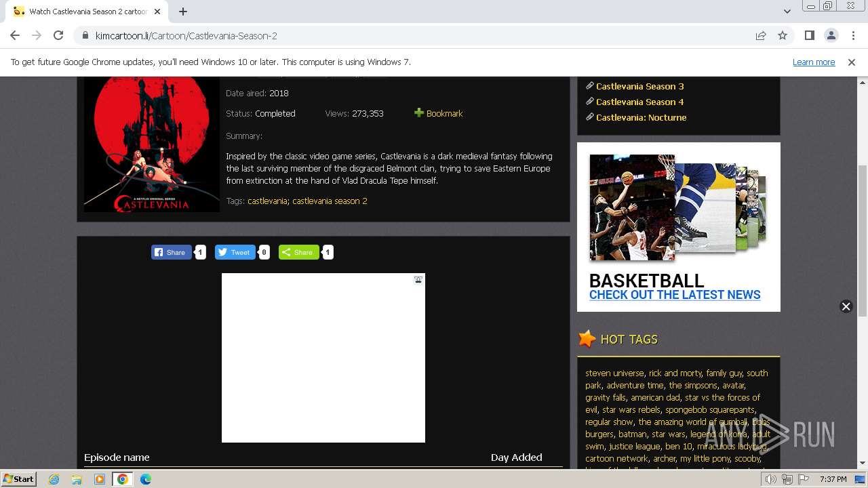Click the green Share button
This screenshot has width=868, height=488.
tap(298, 252)
